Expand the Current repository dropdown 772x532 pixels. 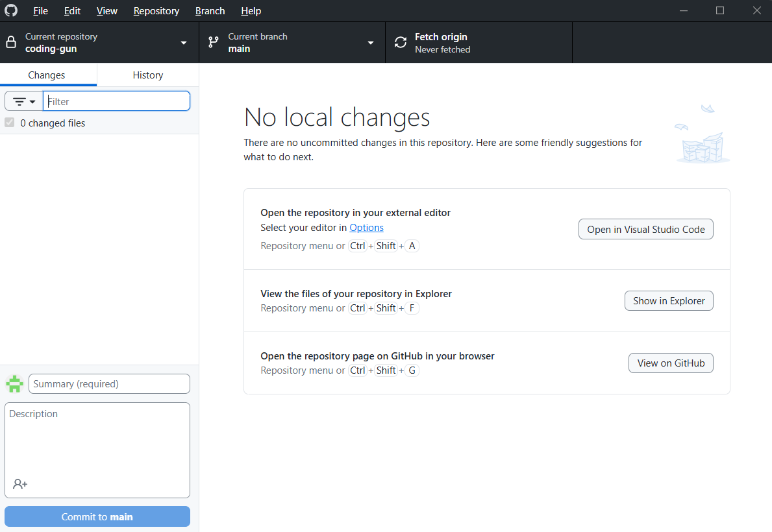tap(99, 42)
